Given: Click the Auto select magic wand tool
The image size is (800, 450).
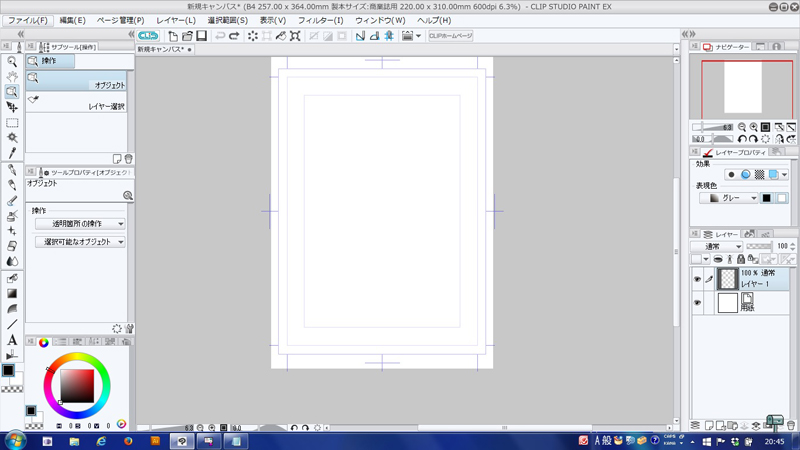Looking at the screenshot, I should 12,138.
